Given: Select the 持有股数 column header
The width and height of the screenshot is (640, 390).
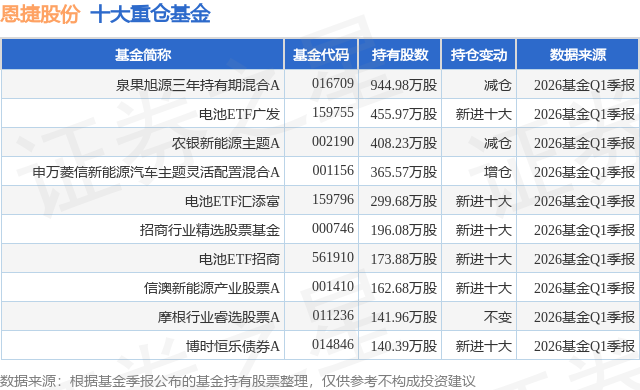Looking at the screenshot, I should 400,55.
